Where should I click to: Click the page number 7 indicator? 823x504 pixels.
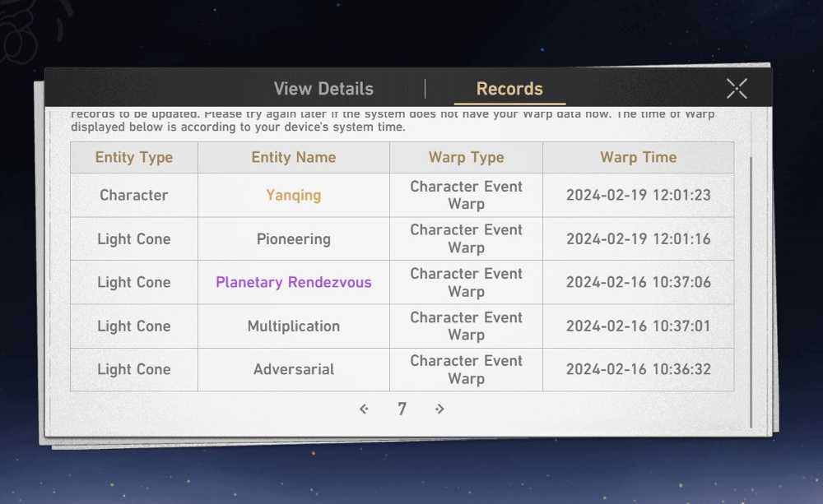402,409
